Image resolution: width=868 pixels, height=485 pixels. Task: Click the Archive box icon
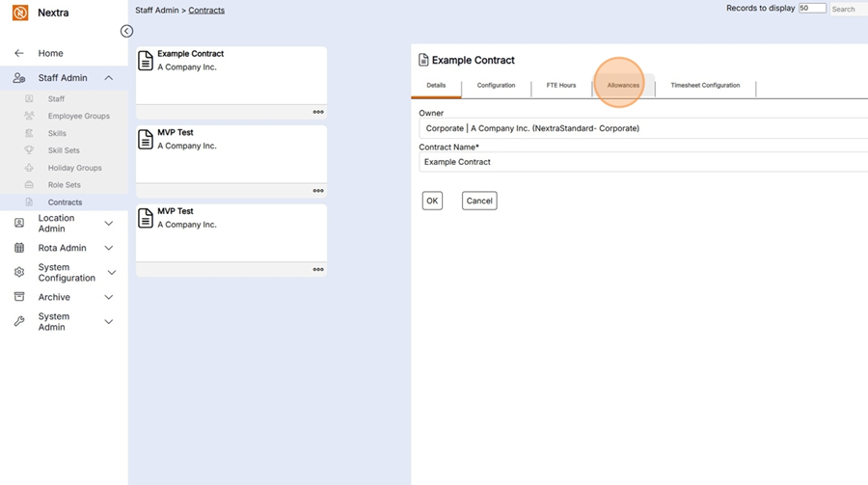click(x=19, y=297)
